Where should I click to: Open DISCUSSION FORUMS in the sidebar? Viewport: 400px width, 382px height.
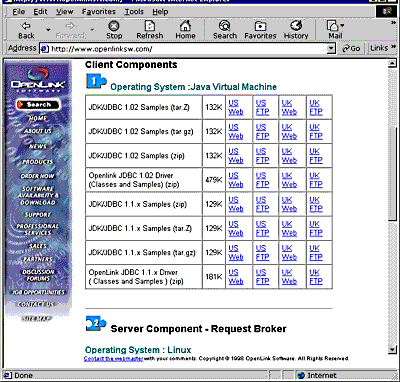[x=38, y=275]
